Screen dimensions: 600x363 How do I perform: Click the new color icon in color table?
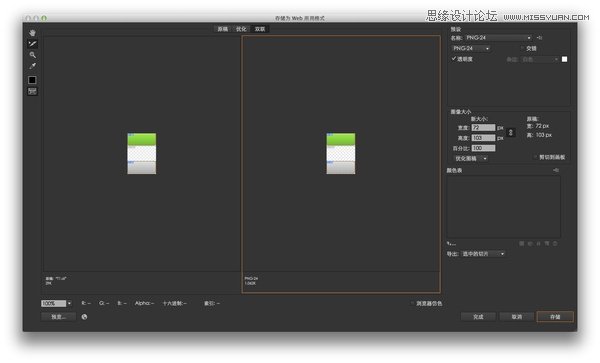tap(547, 244)
